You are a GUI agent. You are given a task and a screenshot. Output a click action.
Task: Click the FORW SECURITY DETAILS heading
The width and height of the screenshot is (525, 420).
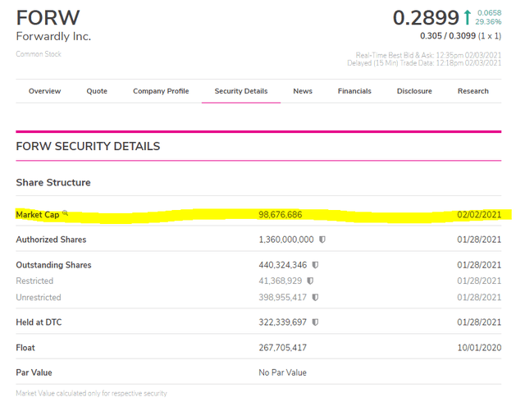(88, 146)
